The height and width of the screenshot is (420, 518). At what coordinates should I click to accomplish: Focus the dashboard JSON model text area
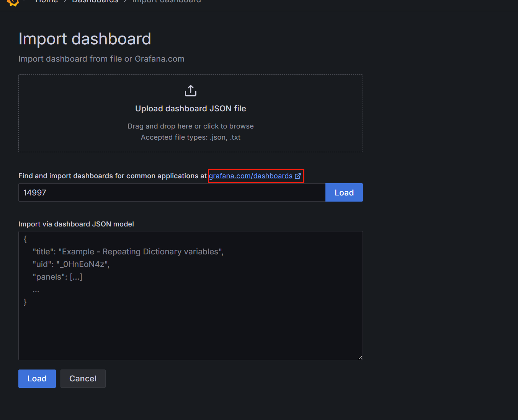click(191, 296)
